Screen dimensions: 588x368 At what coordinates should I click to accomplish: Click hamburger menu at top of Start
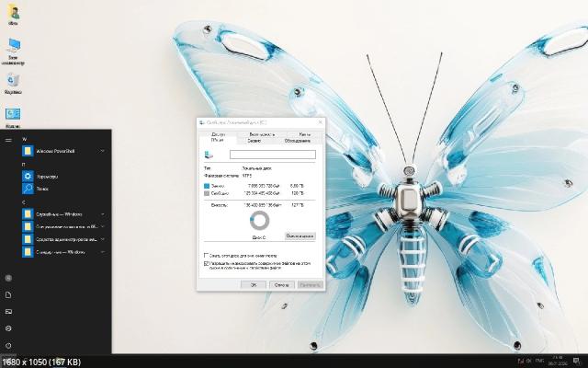tap(8, 139)
